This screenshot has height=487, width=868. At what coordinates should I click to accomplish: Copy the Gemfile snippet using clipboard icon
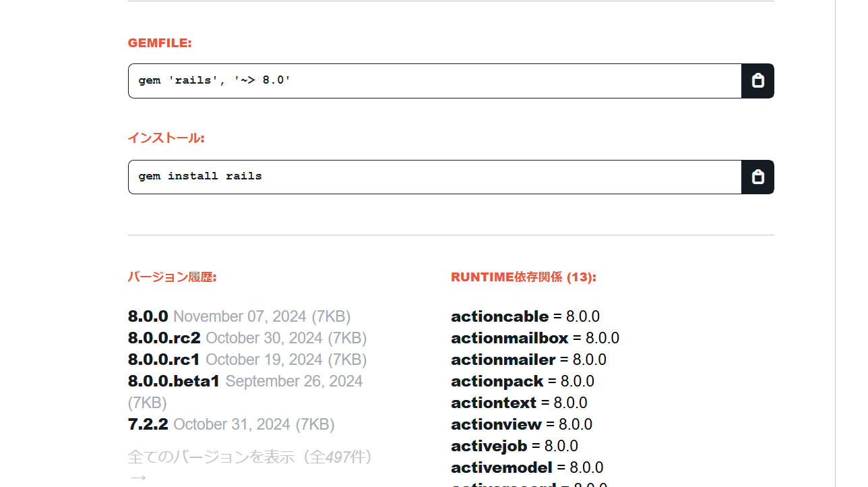pos(757,80)
